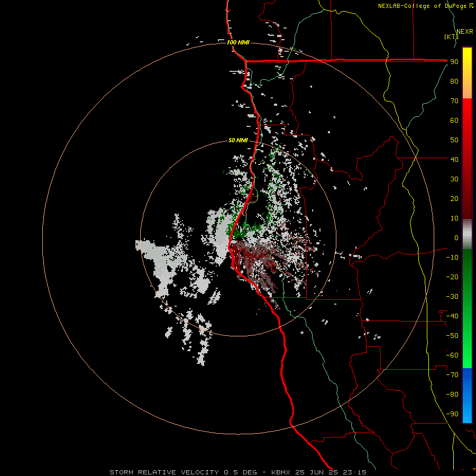Click the 100 NMI range ring label

coord(238,42)
